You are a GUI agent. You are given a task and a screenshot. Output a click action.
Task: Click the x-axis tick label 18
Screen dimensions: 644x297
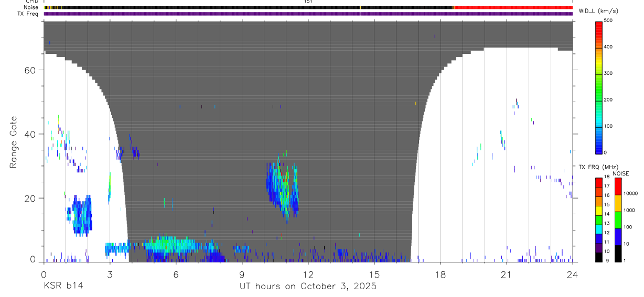pos(441,274)
